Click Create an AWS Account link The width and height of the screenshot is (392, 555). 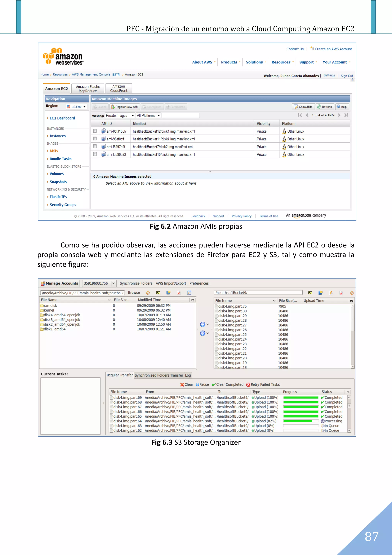333,49
